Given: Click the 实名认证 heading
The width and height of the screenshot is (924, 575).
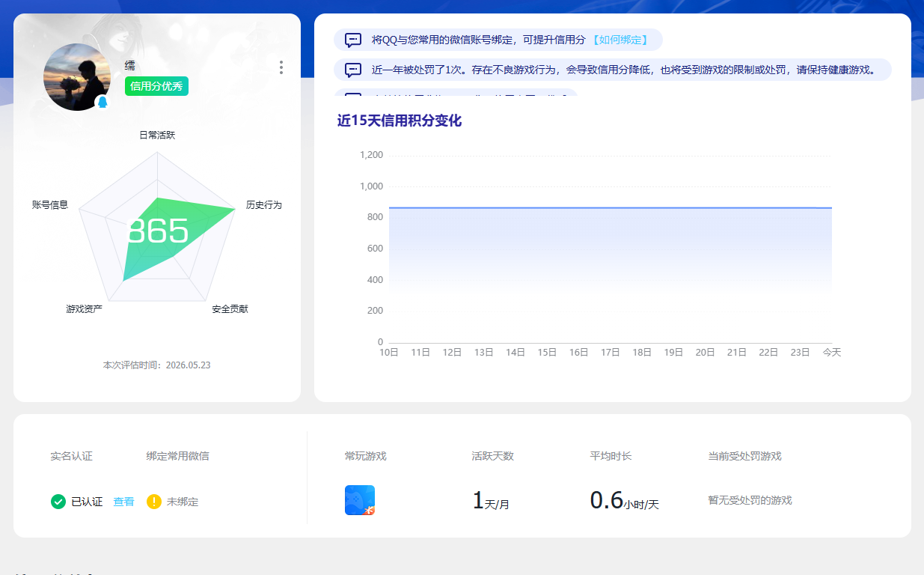Looking at the screenshot, I should click(x=71, y=456).
